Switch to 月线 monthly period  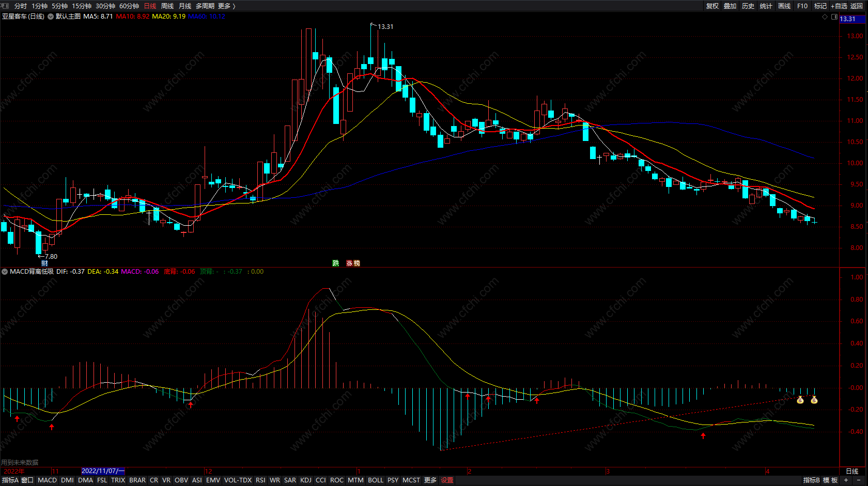[185, 6]
